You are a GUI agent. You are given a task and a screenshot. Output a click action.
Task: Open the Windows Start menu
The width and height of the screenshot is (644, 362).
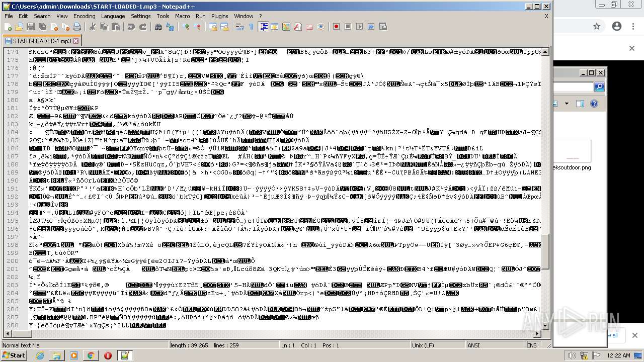coord(14,355)
